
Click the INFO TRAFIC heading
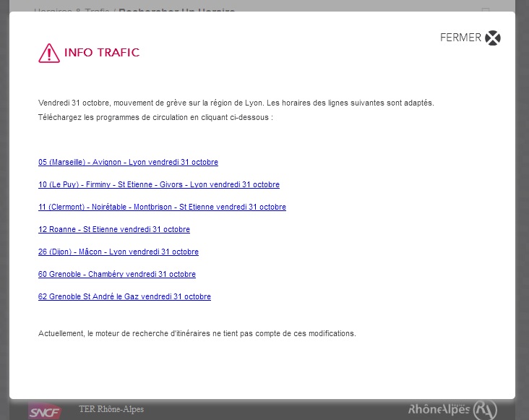coord(102,53)
